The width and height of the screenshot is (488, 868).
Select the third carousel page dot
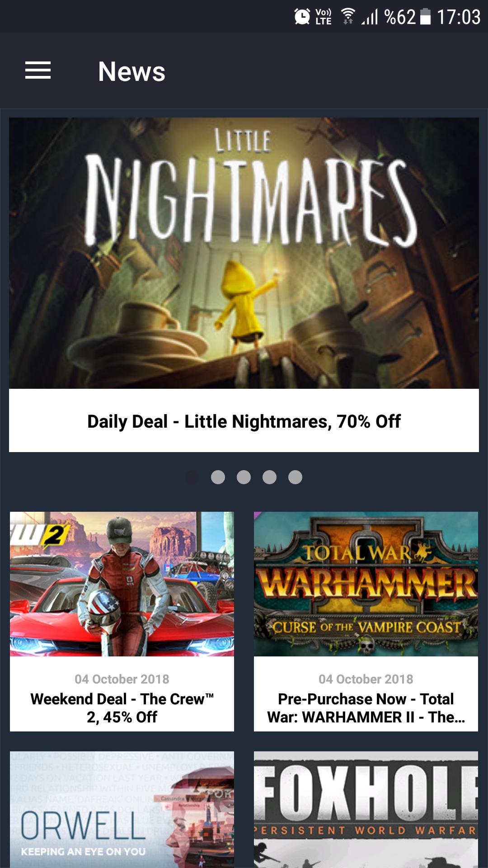click(x=244, y=477)
